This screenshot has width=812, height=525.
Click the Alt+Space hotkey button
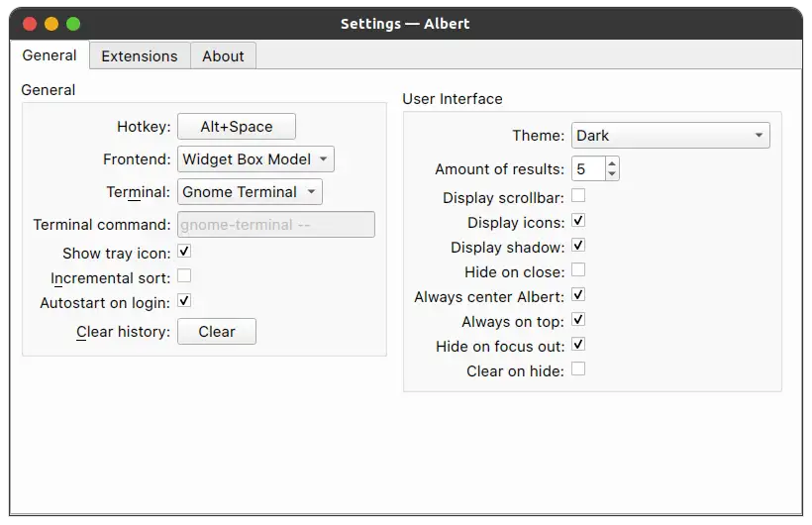[237, 127]
